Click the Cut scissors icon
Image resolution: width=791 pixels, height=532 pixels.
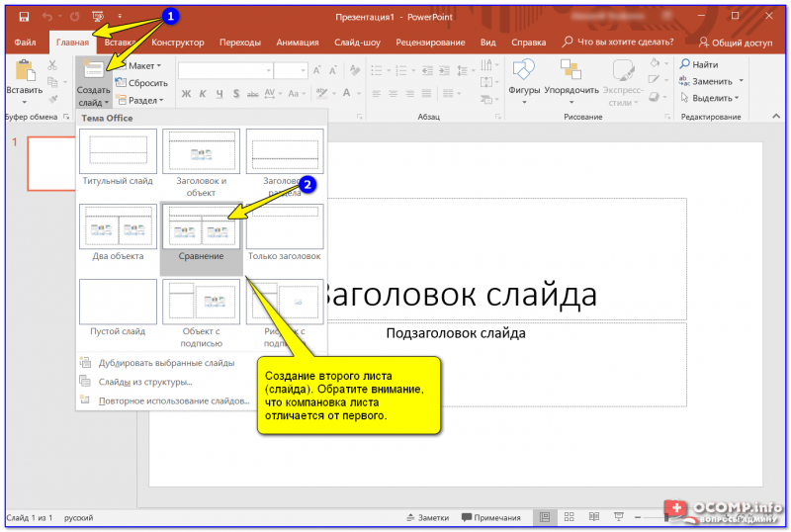[x=52, y=65]
